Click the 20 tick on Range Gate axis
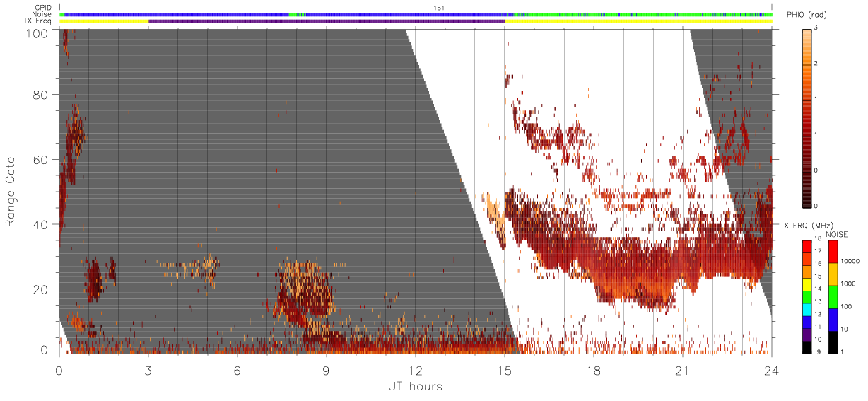This screenshot has height=401, width=868. coord(40,289)
